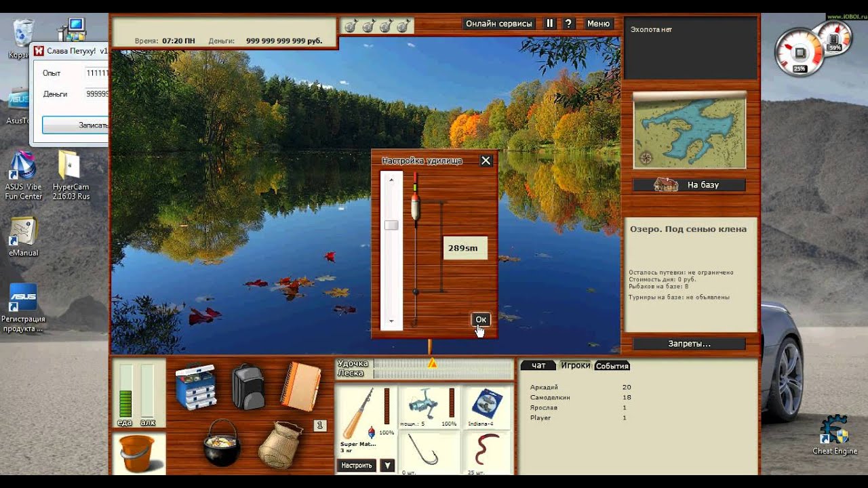This screenshot has height=488, width=868.
Task: Click the На базу button
Action: click(x=689, y=184)
